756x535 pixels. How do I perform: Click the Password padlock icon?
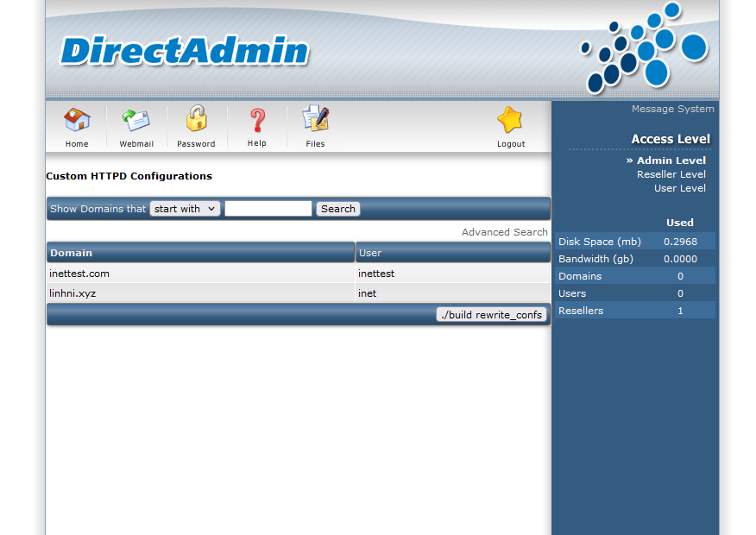pos(196,118)
